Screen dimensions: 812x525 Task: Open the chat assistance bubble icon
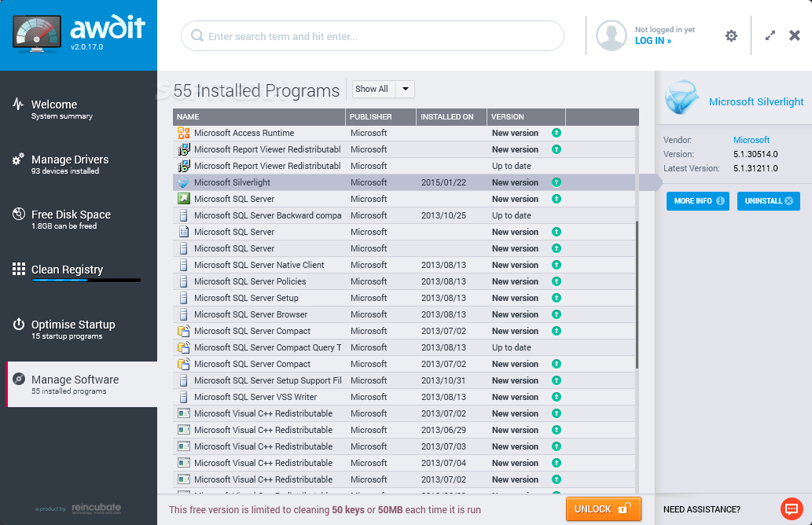[x=792, y=509]
